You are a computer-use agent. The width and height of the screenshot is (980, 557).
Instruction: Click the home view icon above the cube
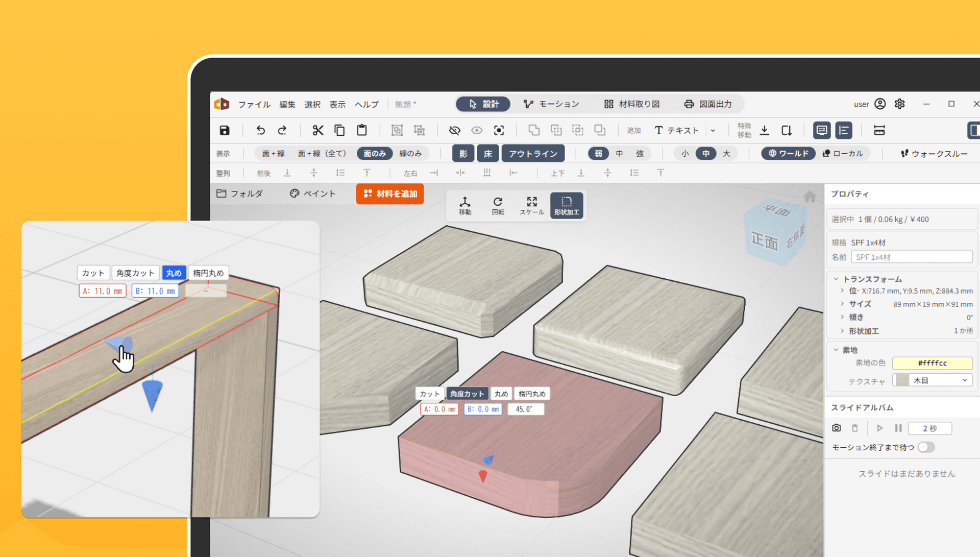click(810, 197)
